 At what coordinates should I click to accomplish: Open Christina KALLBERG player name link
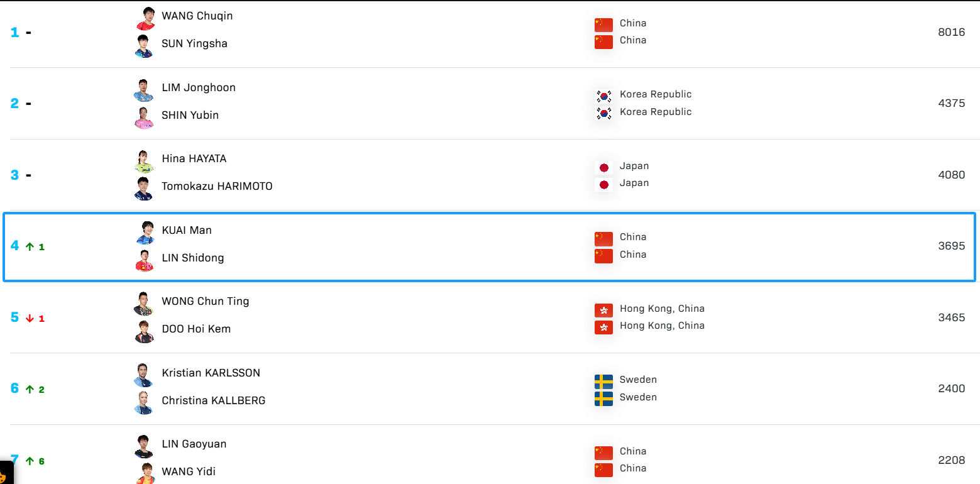(214, 400)
